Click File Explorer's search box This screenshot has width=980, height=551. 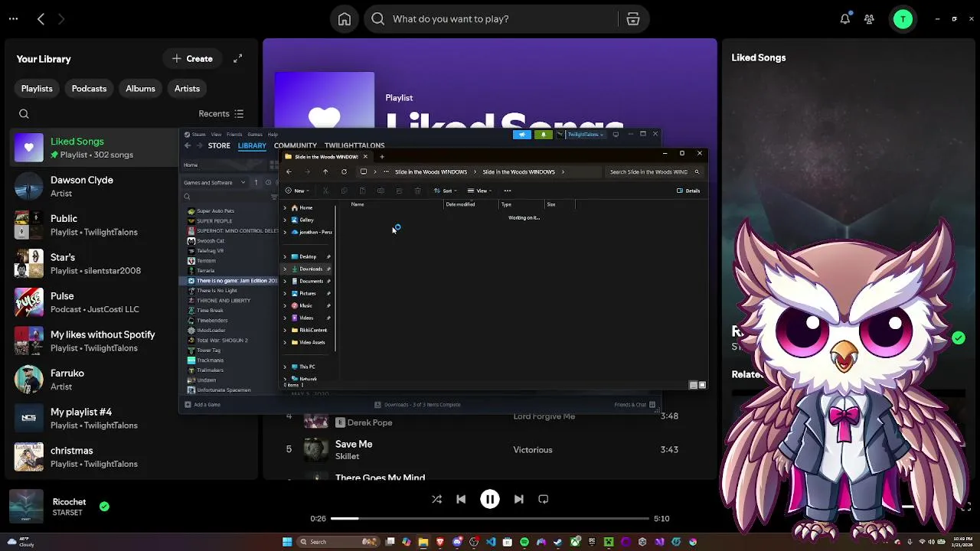point(654,171)
